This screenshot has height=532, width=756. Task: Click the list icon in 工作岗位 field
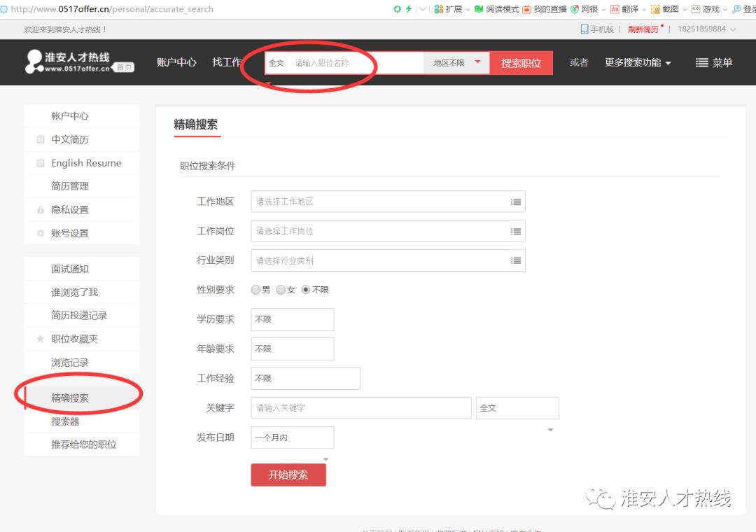pos(516,231)
